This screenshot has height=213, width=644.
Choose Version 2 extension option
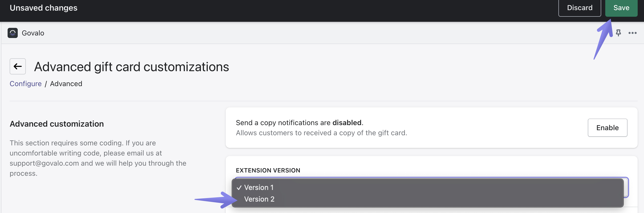259,199
